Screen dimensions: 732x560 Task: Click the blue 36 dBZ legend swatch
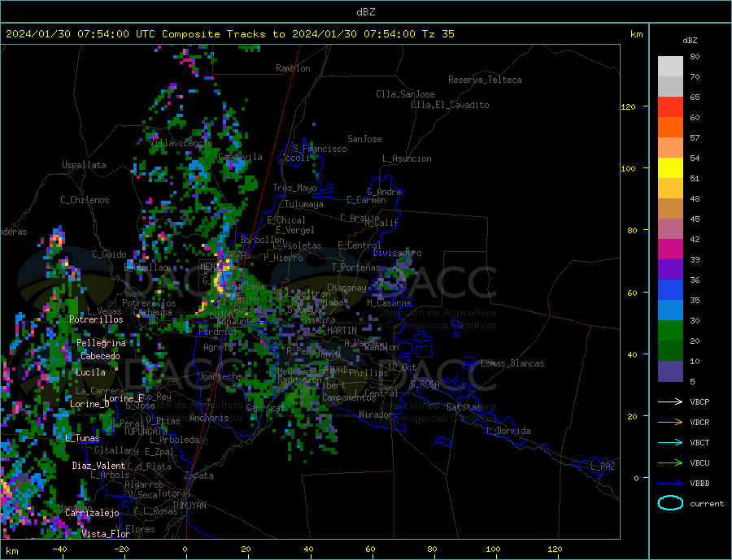point(670,290)
